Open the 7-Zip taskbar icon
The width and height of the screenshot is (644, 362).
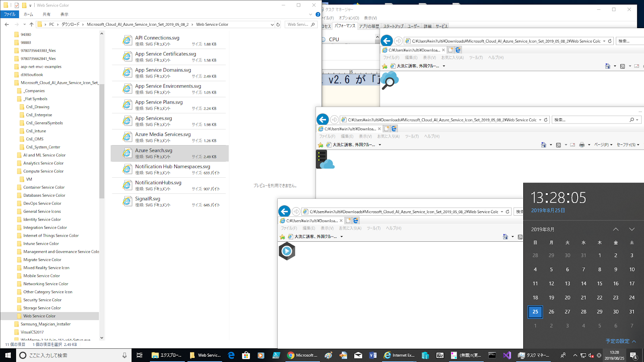point(440,355)
